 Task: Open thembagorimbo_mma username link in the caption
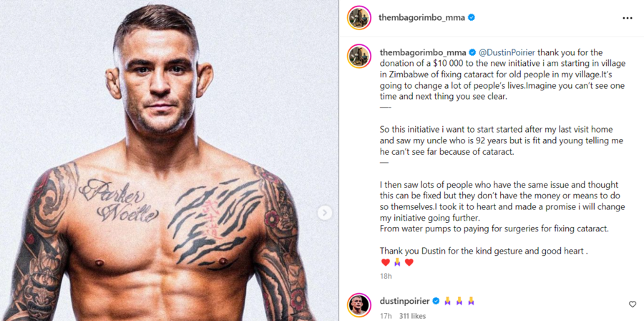[423, 52]
